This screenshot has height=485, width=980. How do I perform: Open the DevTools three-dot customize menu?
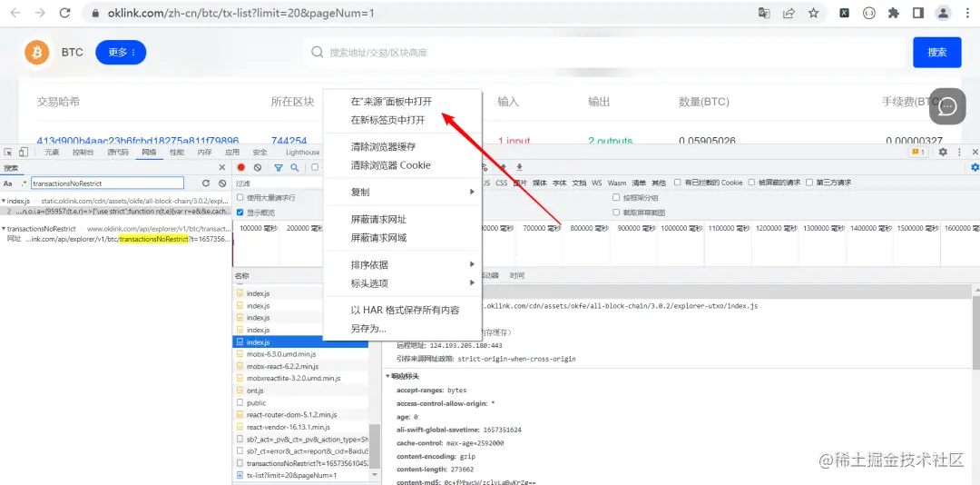point(959,152)
